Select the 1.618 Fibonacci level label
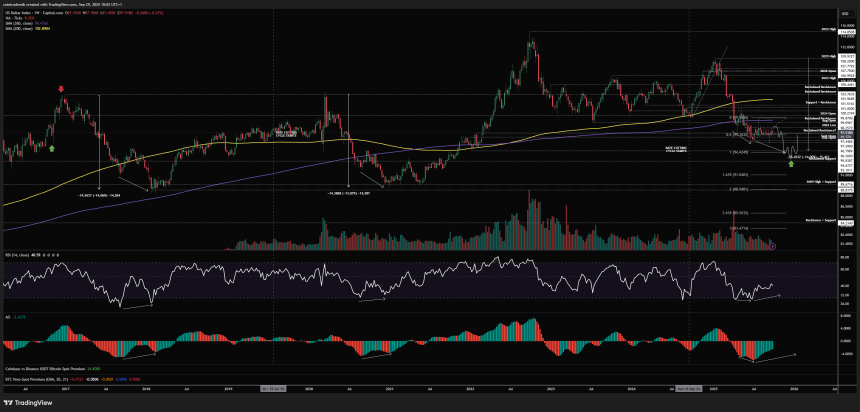This screenshot has height=412, width=860. [x=735, y=174]
